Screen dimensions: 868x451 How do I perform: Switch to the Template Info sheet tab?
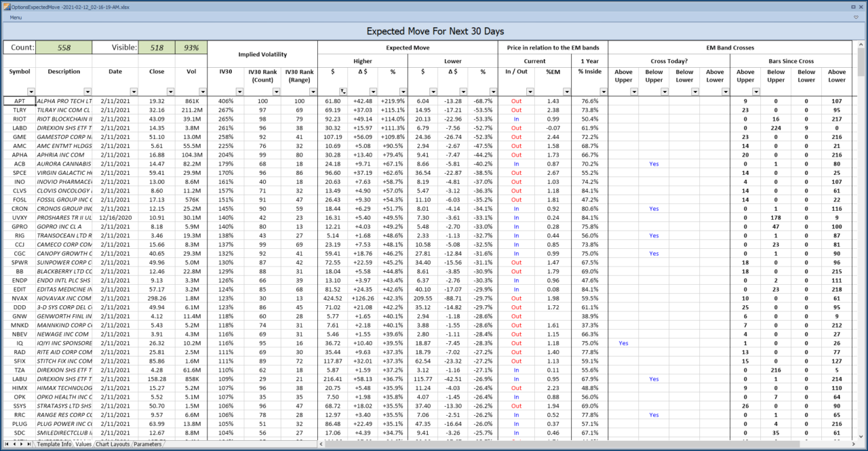54,444
